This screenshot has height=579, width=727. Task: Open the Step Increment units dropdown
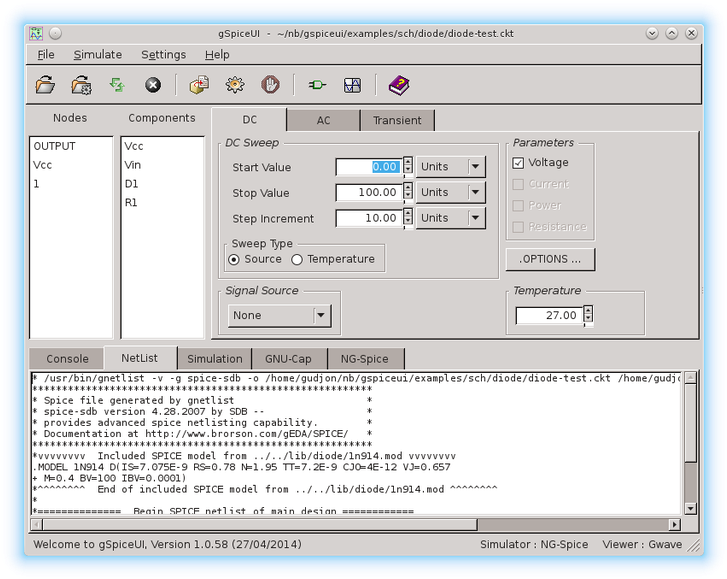(476, 219)
